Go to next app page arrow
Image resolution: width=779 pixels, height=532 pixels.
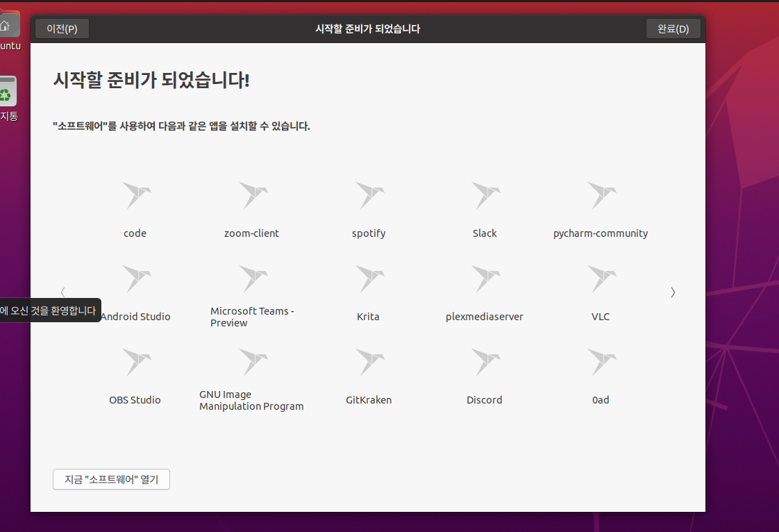coord(673,292)
